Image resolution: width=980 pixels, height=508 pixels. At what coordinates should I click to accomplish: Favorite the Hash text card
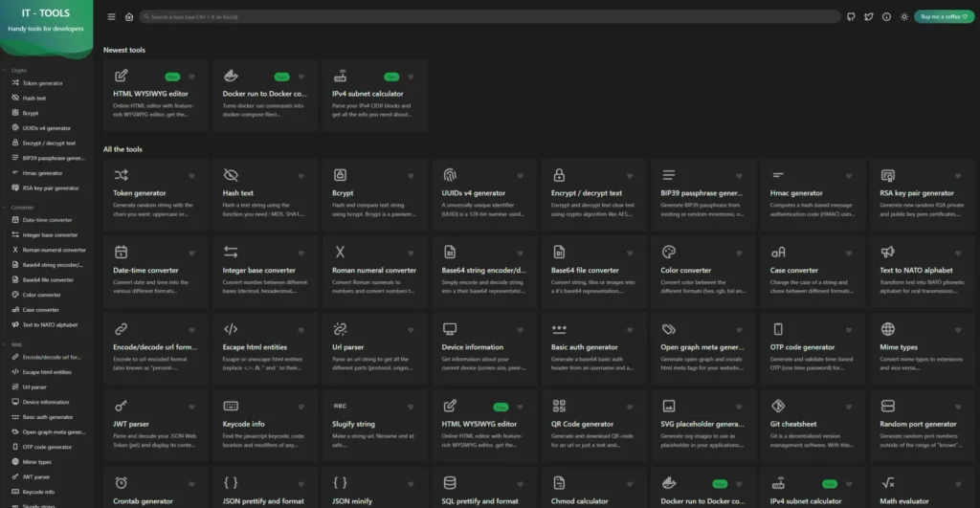[301, 176]
